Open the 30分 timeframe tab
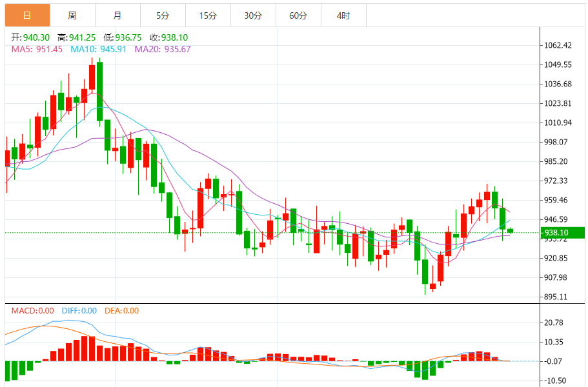This screenshot has width=588, height=387. coord(253,15)
